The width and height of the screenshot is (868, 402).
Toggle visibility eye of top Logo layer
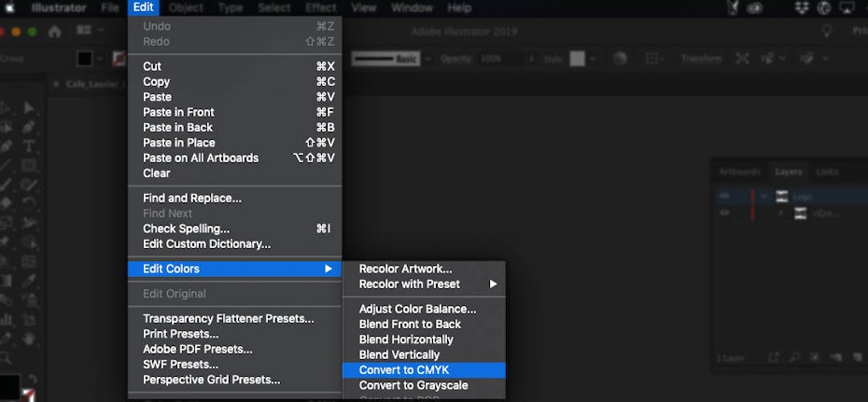coord(724,196)
